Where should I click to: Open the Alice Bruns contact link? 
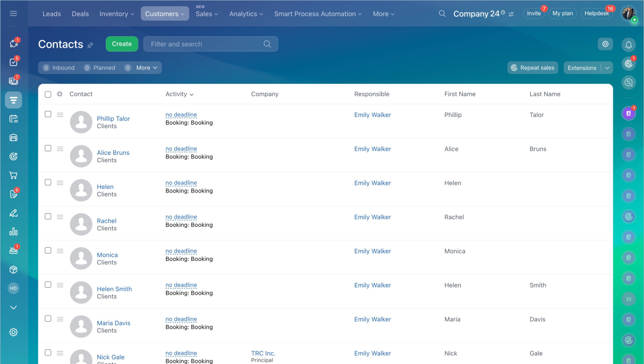click(x=113, y=153)
